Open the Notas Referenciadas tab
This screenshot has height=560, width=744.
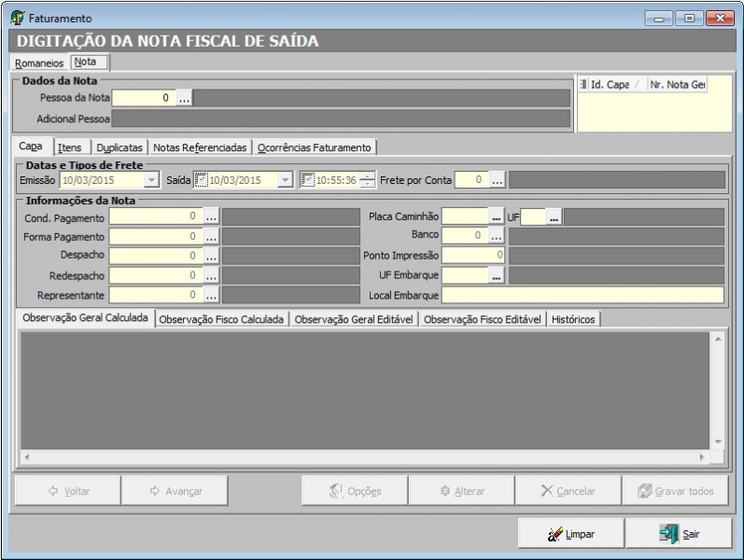[x=200, y=147]
